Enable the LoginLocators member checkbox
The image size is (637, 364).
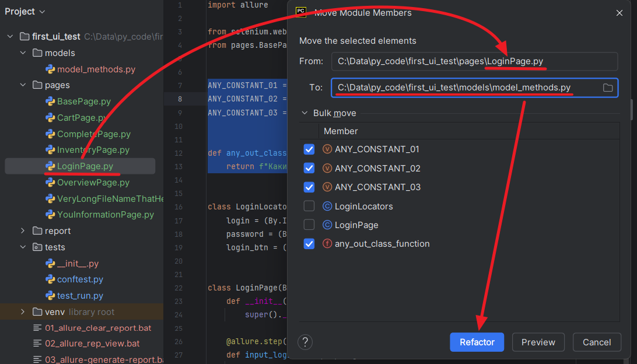309,206
